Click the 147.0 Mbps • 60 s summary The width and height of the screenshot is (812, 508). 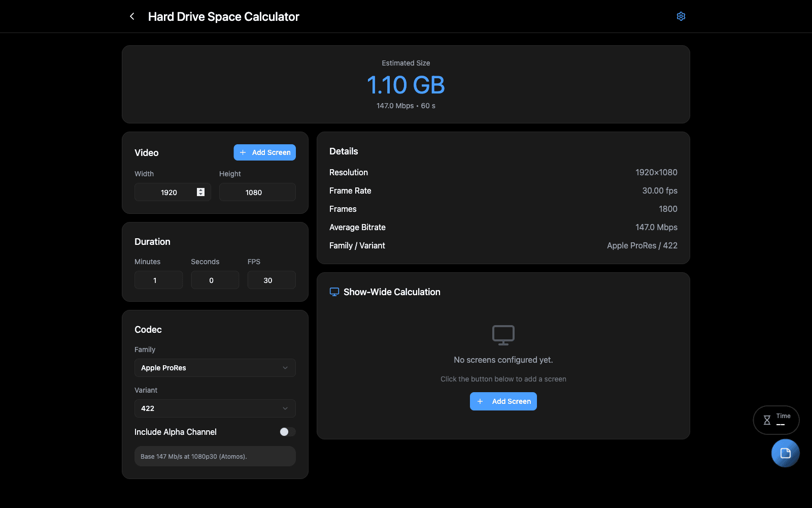[x=406, y=106]
